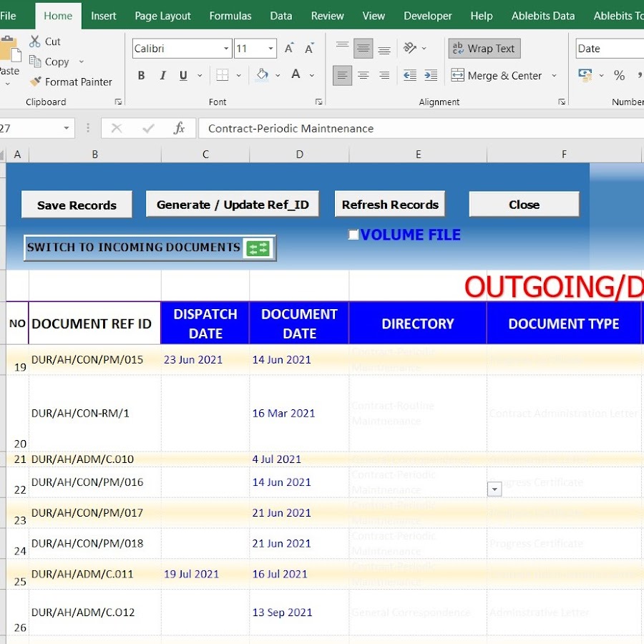Cancel the formula bar entry
Image resolution: width=644 pixels, height=644 pixels.
point(117,129)
